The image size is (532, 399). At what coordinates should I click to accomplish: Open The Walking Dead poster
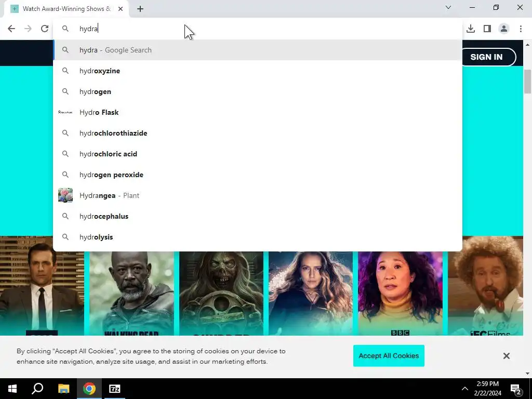(x=131, y=294)
